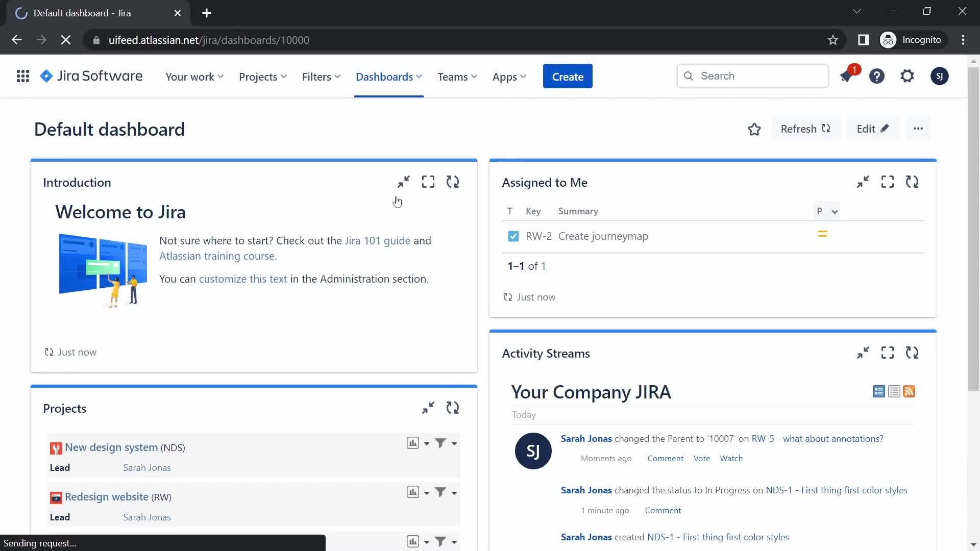Toggle the checkbox next to RW-2
Screen dimensions: 980x551
point(513,236)
